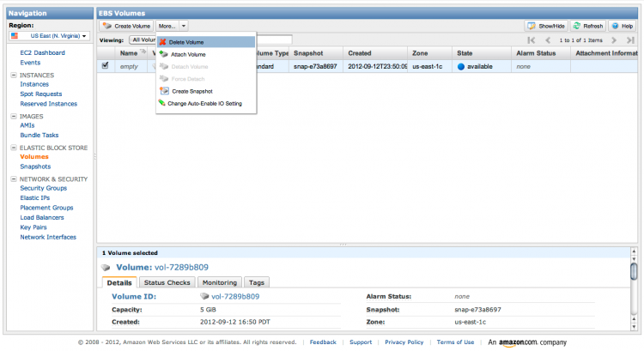This screenshot has width=644, height=351.
Task: Collapse the NETWORK & SECURITY section
Action: pos(14,179)
